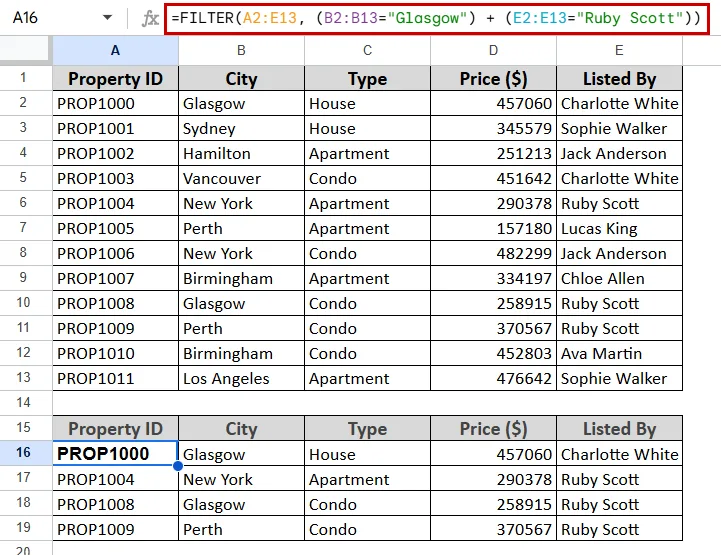Image resolution: width=721 pixels, height=555 pixels.
Task: Select column C header
Action: pos(367,50)
